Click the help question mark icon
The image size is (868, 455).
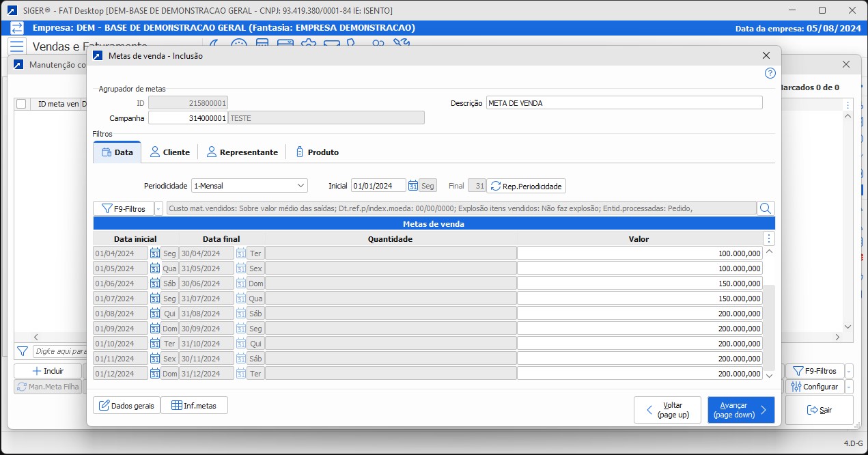770,73
